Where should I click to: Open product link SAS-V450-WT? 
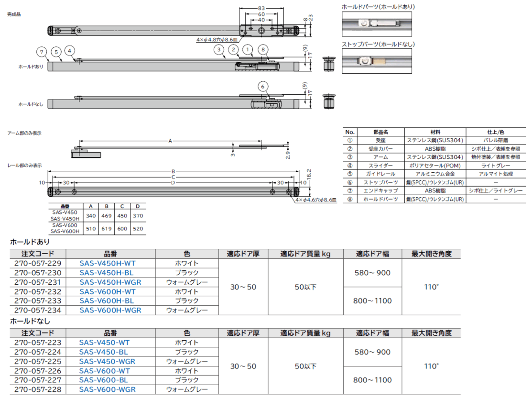105,343
